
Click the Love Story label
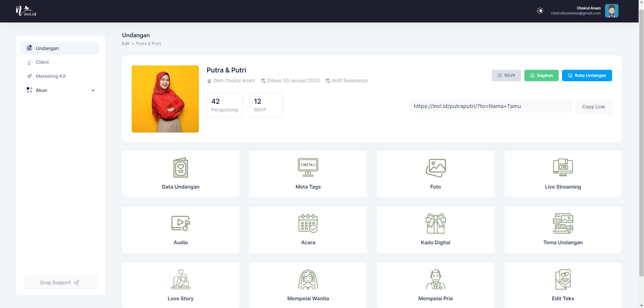point(181,299)
